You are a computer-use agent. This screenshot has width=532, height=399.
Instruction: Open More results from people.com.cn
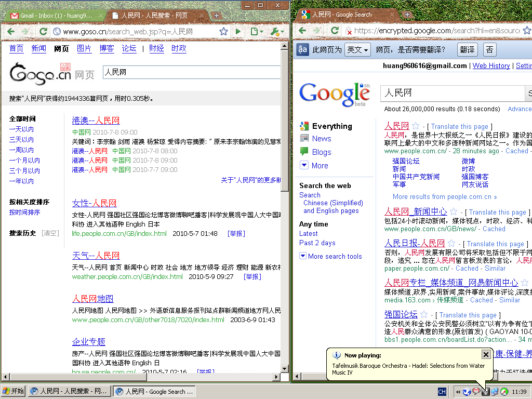[445, 197]
